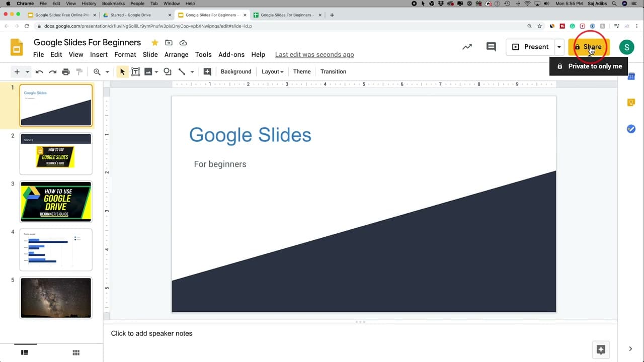Open the account avatar S
644x362 pixels.
pyautogui.click(x=626, y=47)
